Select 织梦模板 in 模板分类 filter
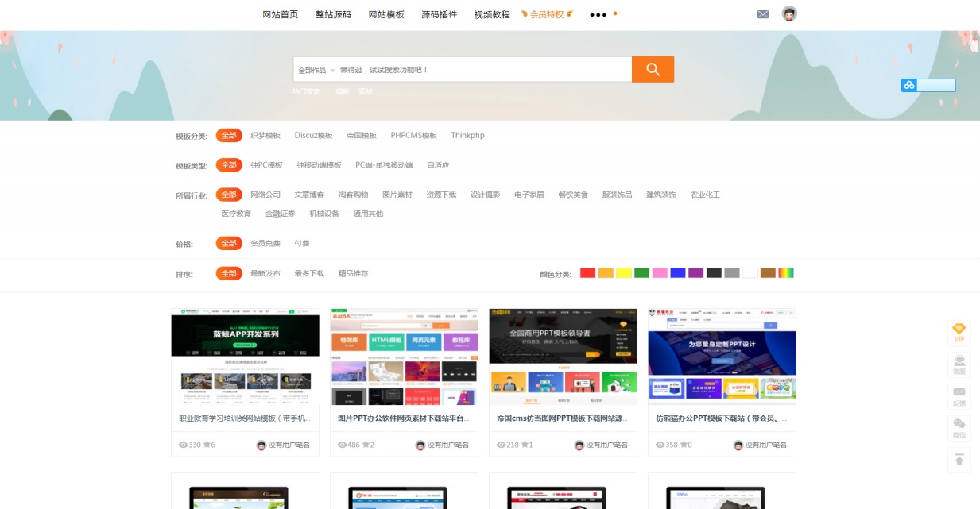This screenshot has width=980, height=509. (265, 136)
